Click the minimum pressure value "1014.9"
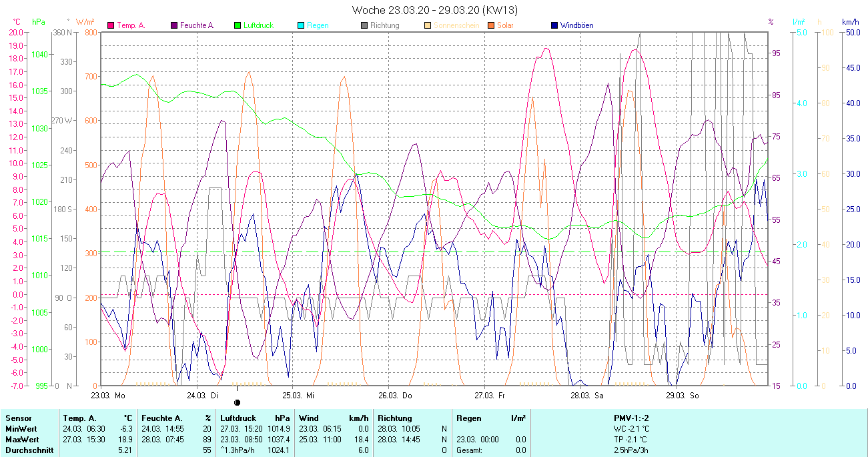The width and height of the screenshot is (868, 457). point(278,429)
